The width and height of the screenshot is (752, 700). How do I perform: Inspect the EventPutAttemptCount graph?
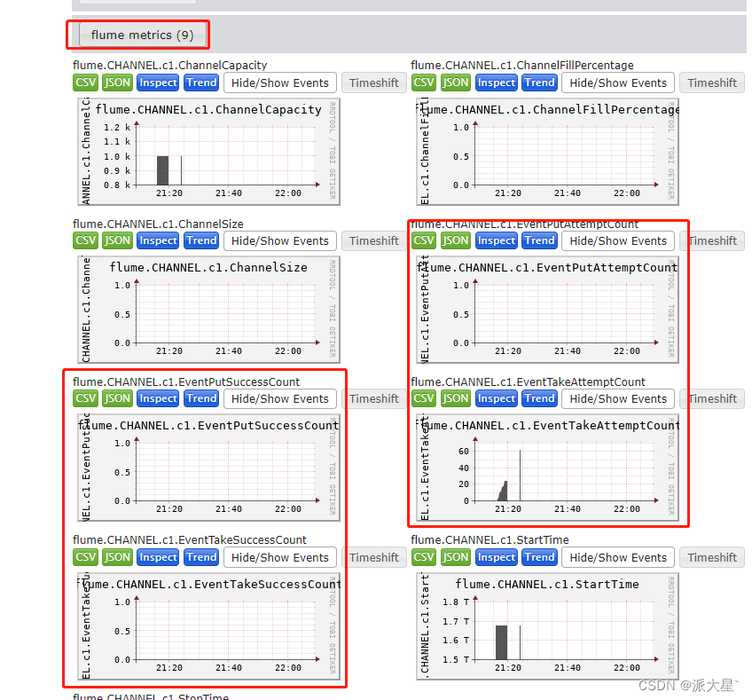(x=497, y=240)
